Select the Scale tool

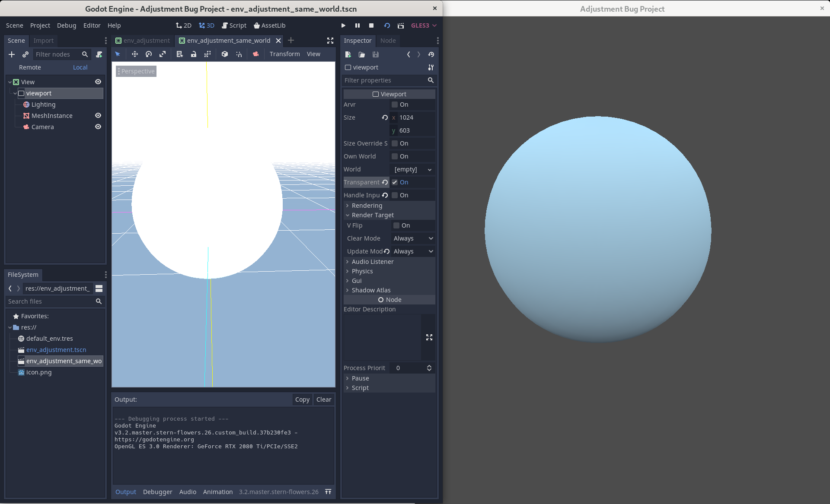pyautogui.click(x=163, y=54)
